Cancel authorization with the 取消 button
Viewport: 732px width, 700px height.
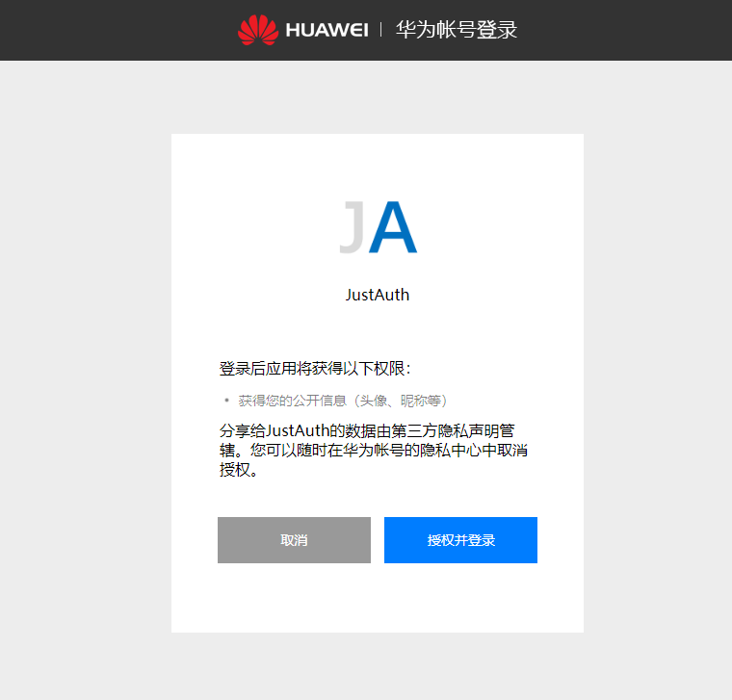[x=294, y=540]
